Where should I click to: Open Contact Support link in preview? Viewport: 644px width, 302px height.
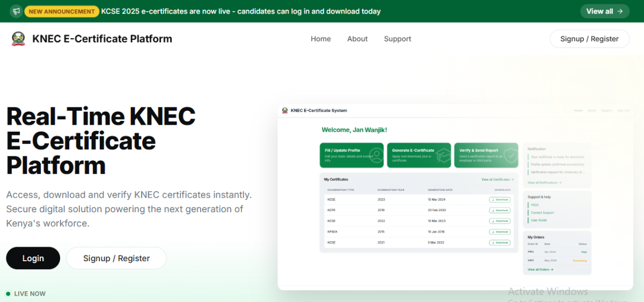point(542,212)
